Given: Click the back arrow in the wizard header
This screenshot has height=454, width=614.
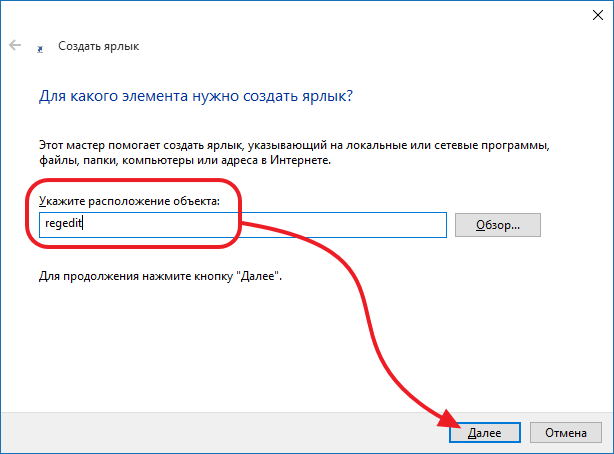Looking at the screenshot, I should click(15, 45).
